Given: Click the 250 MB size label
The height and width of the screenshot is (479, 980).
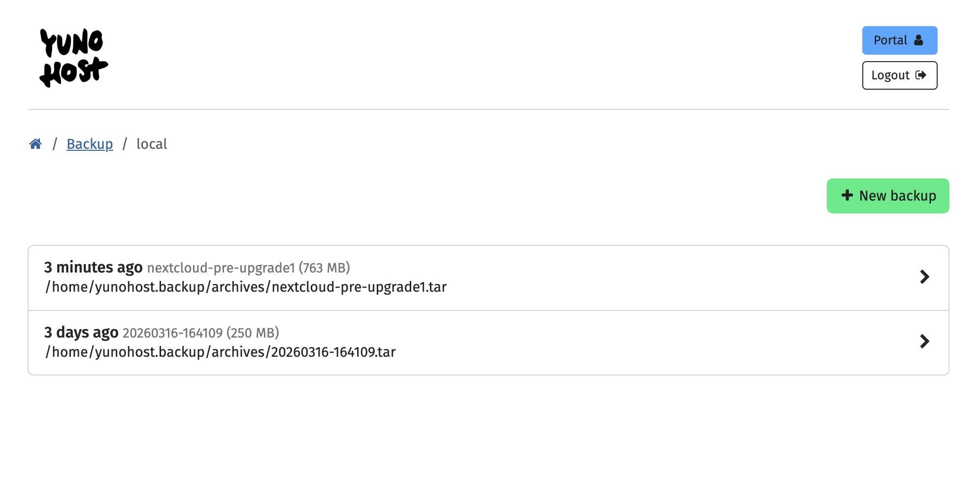Looking at the screenshot, I should (x=253, y=332).
